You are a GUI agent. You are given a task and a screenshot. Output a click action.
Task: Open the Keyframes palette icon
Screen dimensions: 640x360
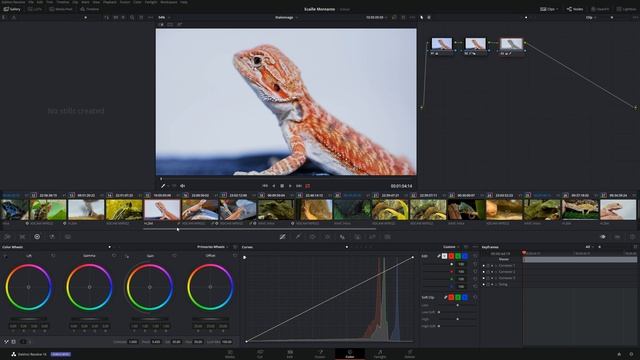(x=603, y=237)
